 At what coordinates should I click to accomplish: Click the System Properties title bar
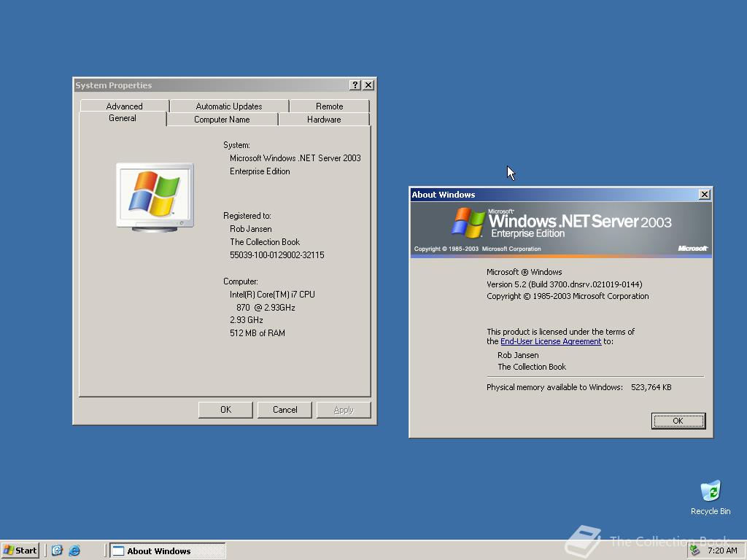(209, 85)
